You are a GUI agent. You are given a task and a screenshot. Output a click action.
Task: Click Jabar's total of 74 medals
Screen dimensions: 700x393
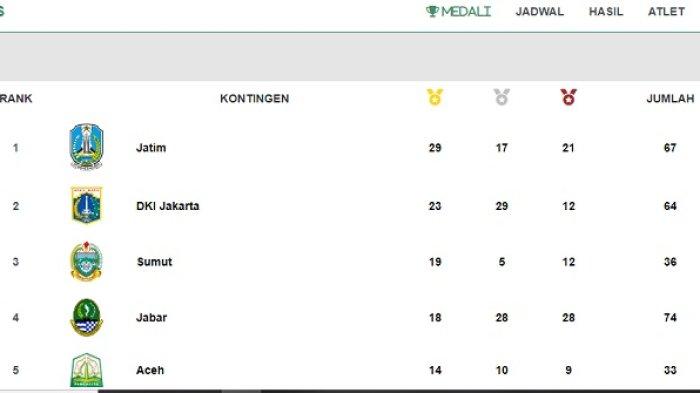(x=670, y=318)
